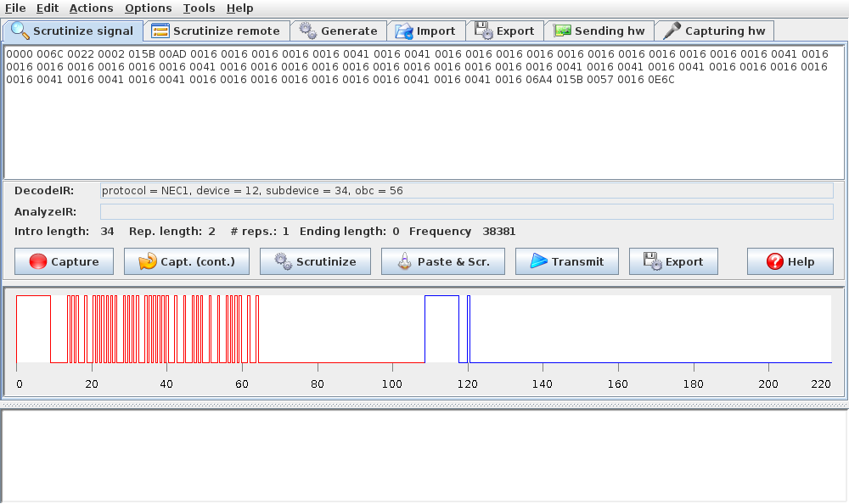Click the magnifier icon on Scrutinize signal tab

click(20, 31)
